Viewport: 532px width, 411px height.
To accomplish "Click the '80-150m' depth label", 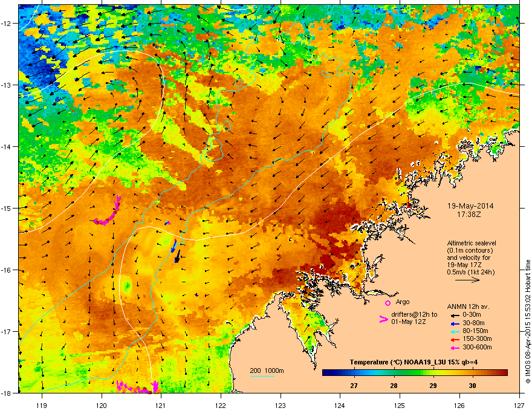I will tap(475, 331).
